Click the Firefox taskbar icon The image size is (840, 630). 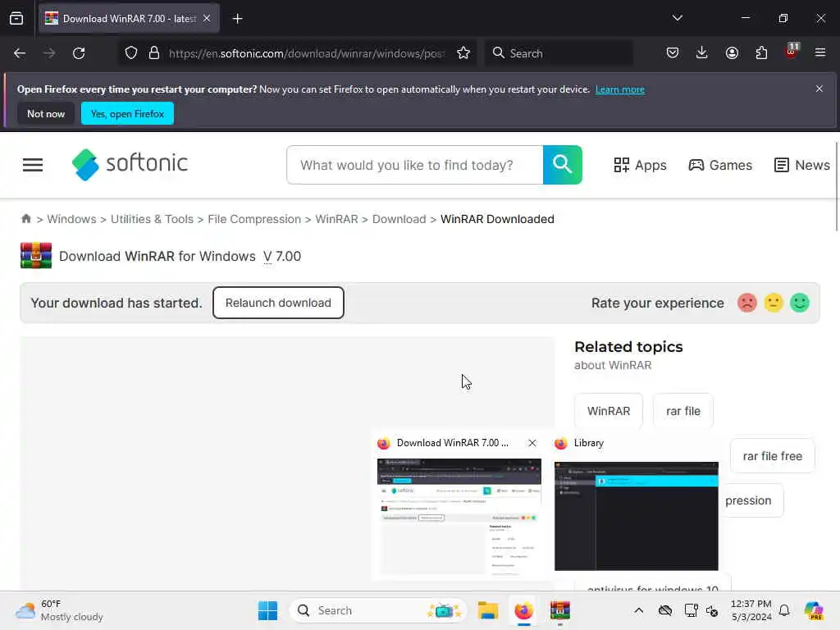523,610
